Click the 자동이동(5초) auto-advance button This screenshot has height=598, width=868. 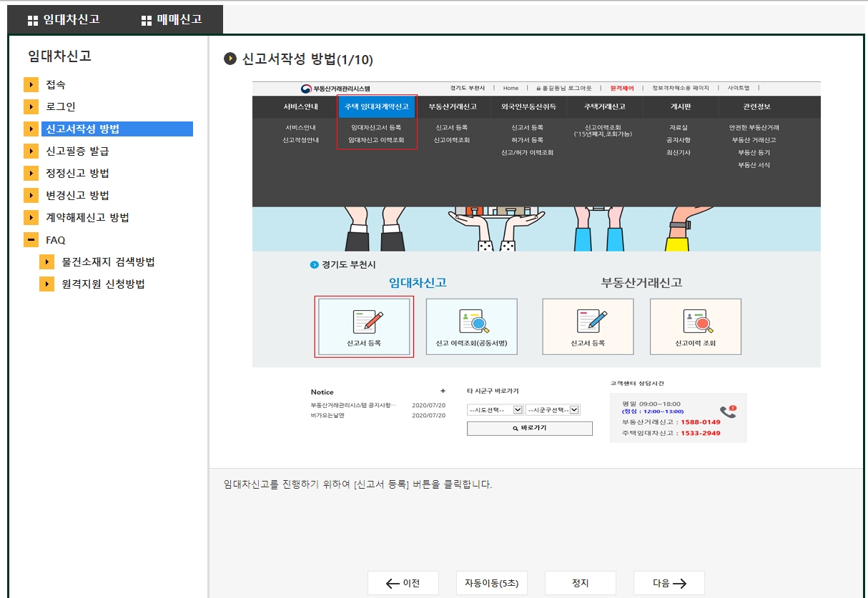pos(492,583)
